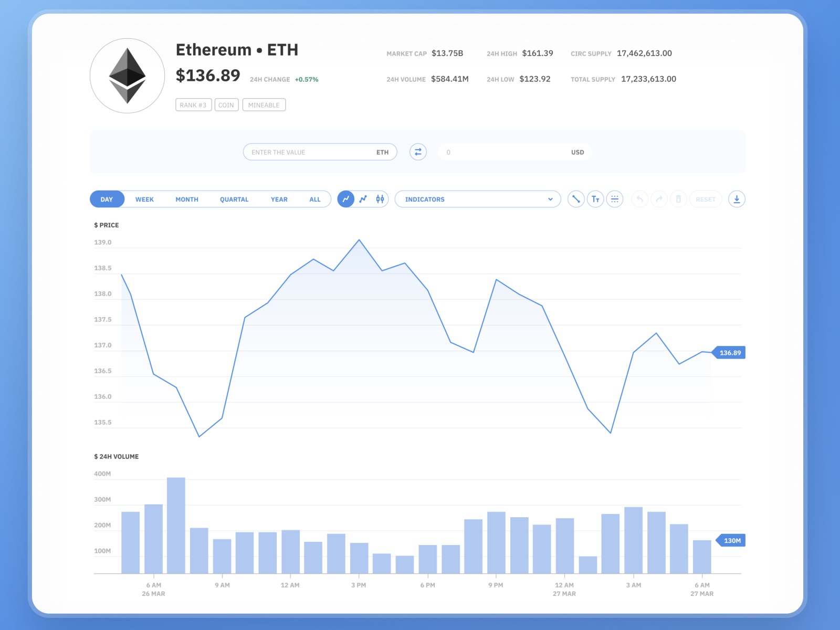Click the 400M volume axis label
Viewport: 840px width, 630px height.
[x=102, y=474]
